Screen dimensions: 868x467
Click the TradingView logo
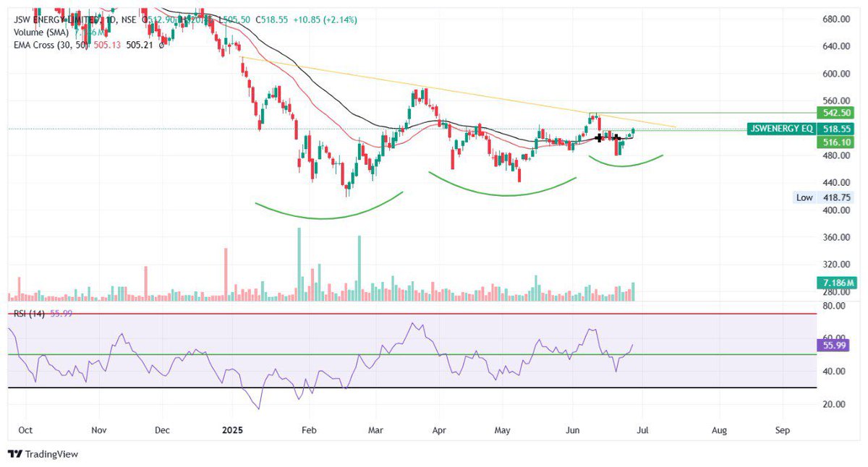[x=43, y=454]
